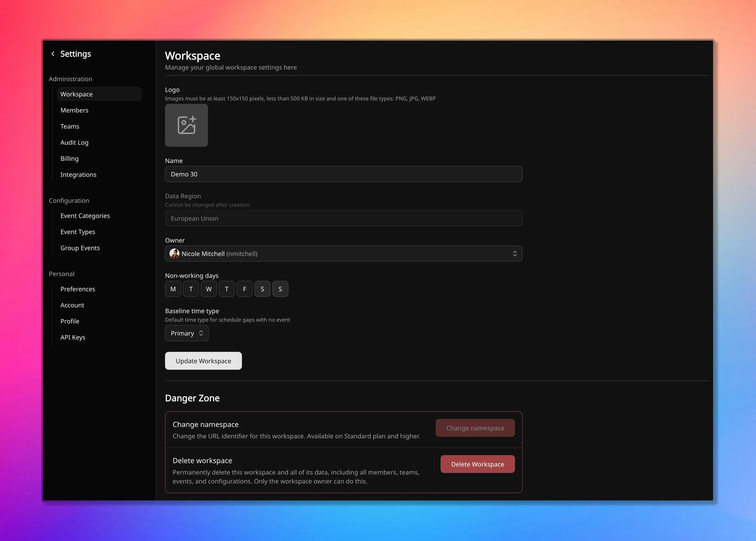This screenshot has height=541, width=756.
Task: Click the Settings title in sidebar
Action: point(76,54)
